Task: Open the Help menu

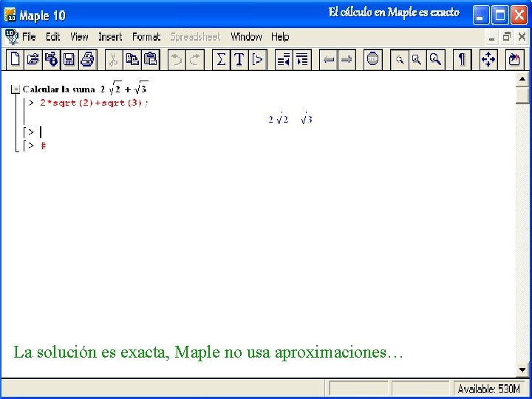Action: [x=280, y=37]
